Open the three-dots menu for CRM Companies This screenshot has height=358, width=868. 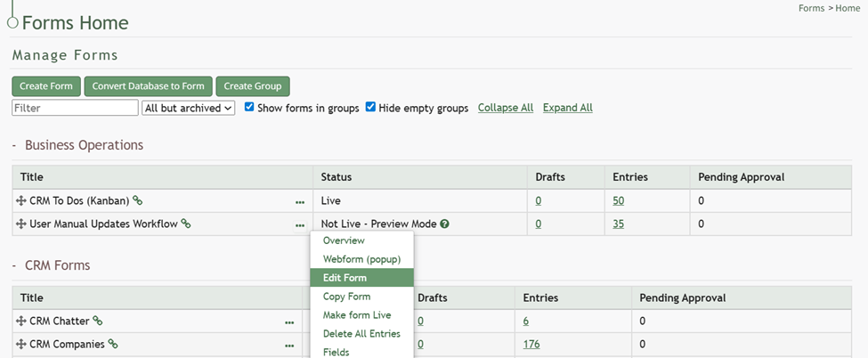[289, 345]
